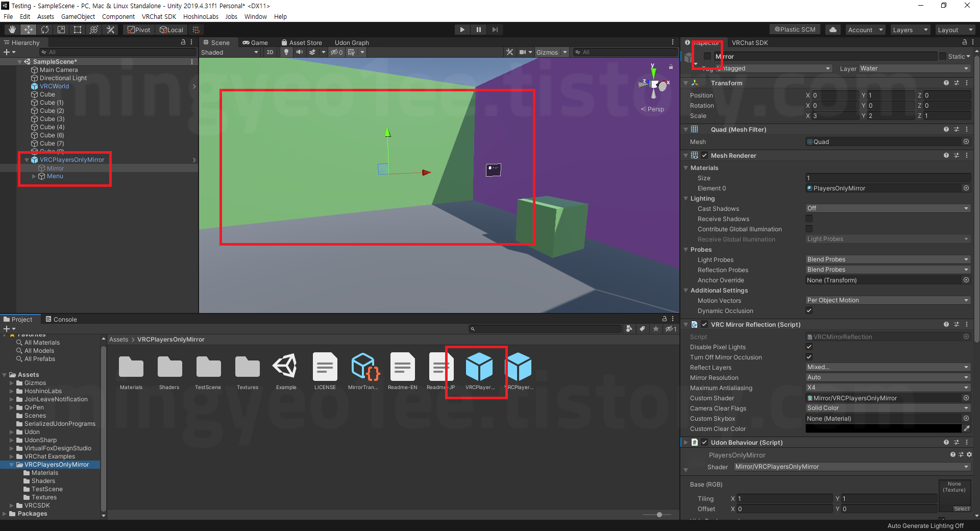Image resolution: width=980 pixels, height=531 pixels.
Task: Uncheck Dynamic Occlusion
Action: pos(809,310)
